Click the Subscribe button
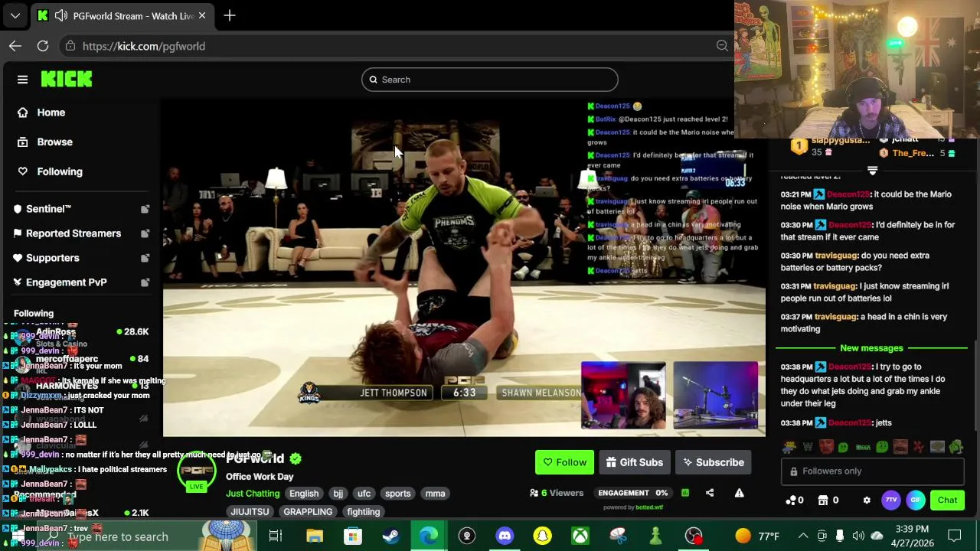 click(x=714, y=462)
